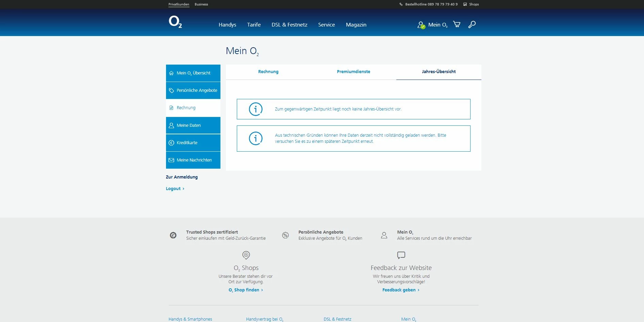Open Handyvertrag bei O2 footer link
This screenshot has height=322, width=644.
point(265,319)
